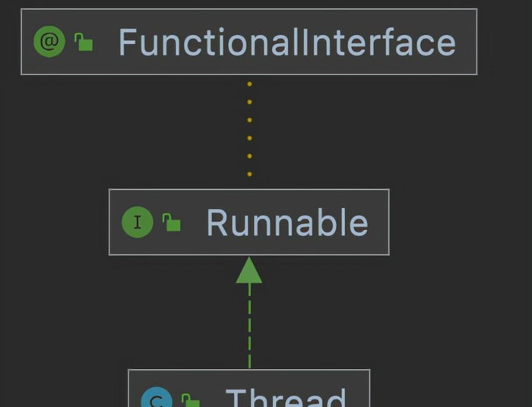The width and height of the screenshot is (532, 407).
Task: Click the open lock icon beside Thread
Action: (x=190, y=400)
